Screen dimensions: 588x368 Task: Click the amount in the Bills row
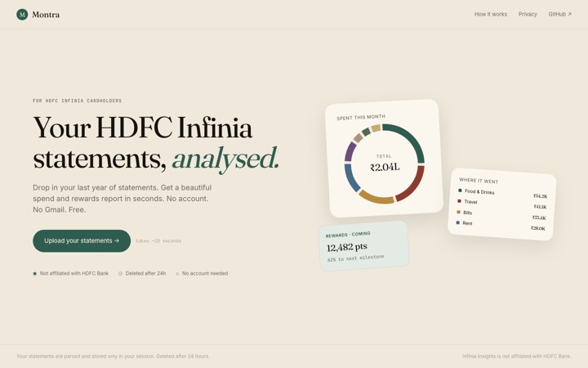(x=539, y=218)
